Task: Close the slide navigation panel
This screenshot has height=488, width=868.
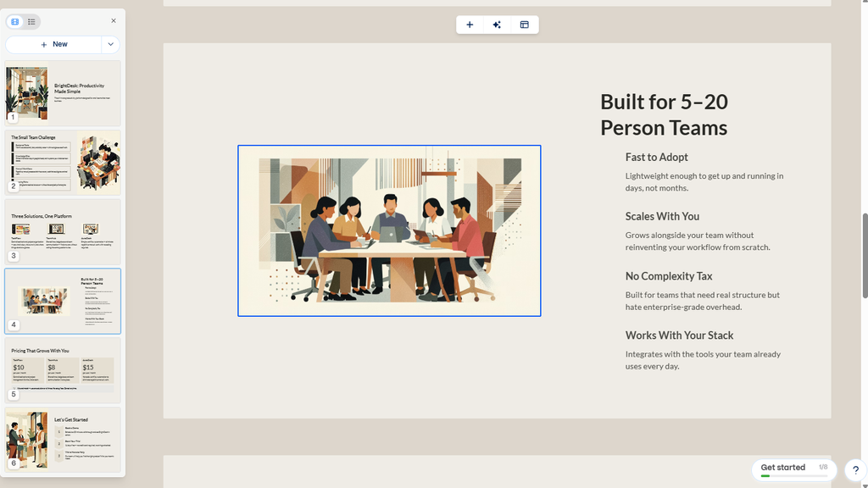Action: coord(114,20)
